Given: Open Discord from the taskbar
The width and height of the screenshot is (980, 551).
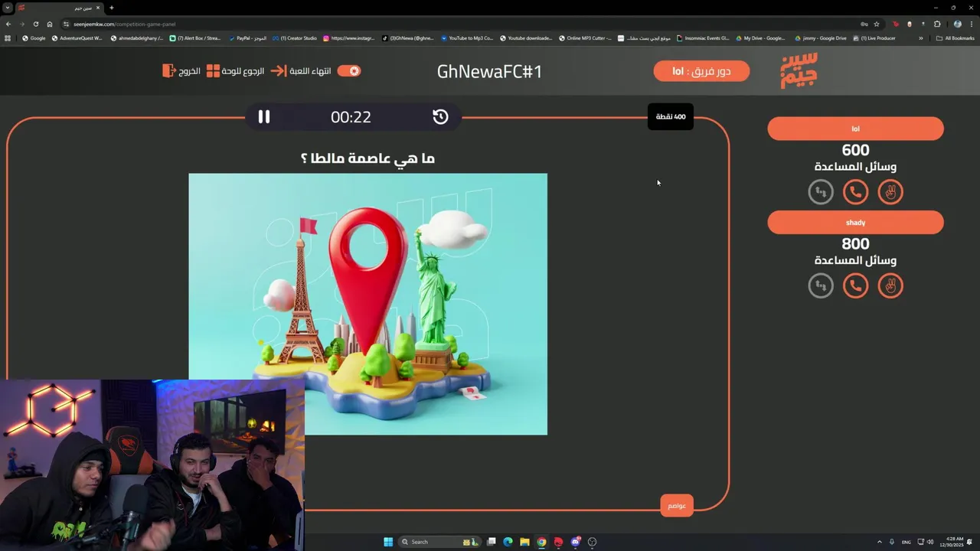Looking at the screenshot, I should [575, 542].
